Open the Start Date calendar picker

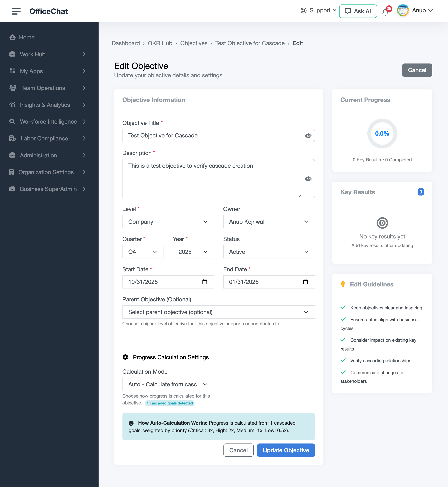[x=205, y=282]
